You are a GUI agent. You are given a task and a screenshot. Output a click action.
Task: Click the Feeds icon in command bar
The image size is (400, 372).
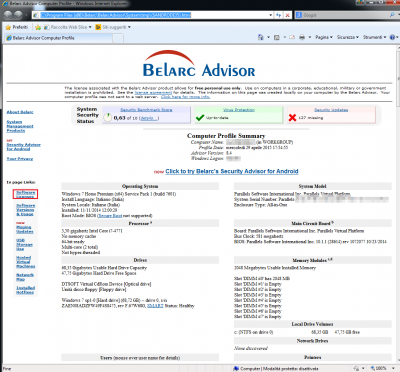277,37
